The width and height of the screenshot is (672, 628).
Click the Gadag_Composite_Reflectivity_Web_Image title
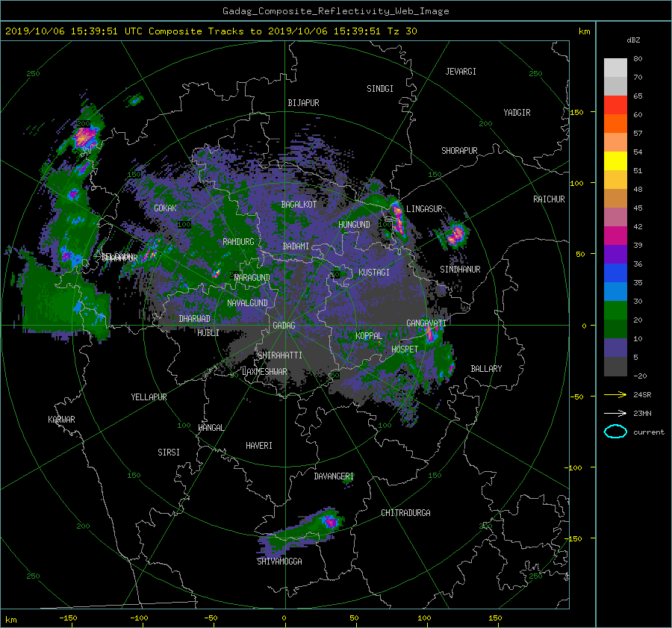[335, 11]
